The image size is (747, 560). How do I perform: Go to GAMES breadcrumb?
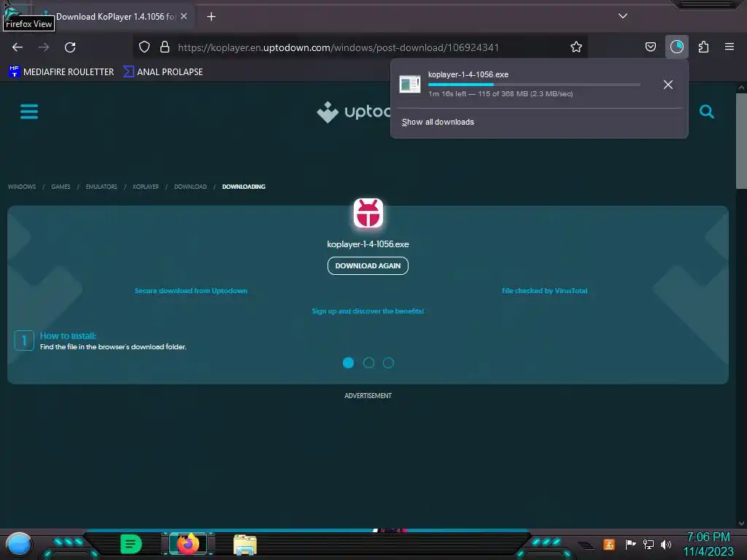click(61, 187)
